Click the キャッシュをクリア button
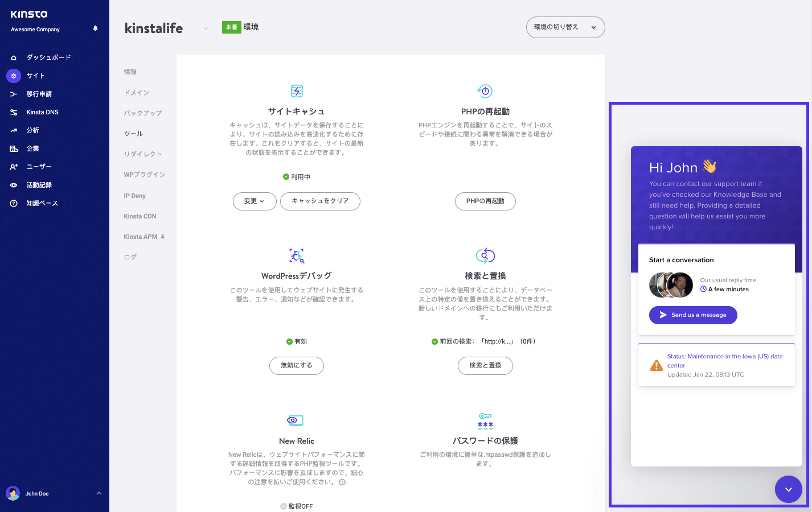Image resolution: width=812 pixels, height=512 pixels. click(320, 201)
